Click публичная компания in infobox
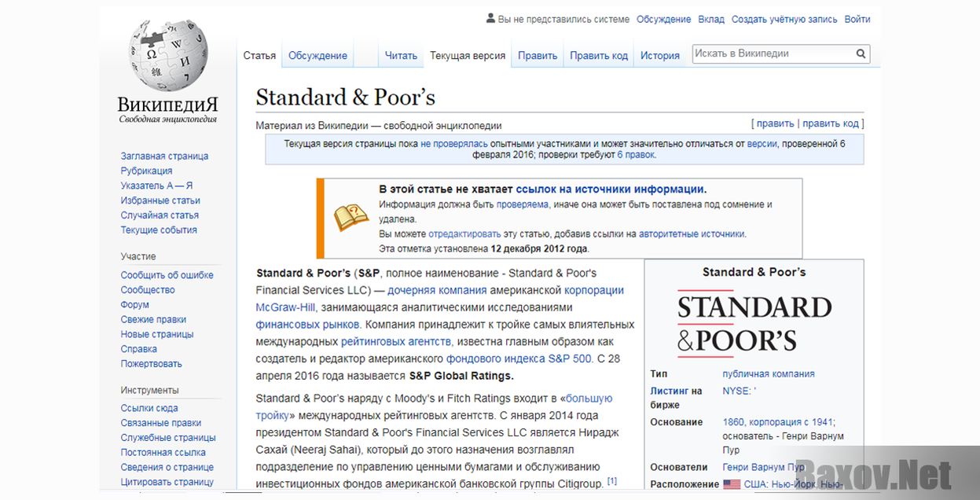The height and width of the screenshot is (500, 980). tap(769, 374)
